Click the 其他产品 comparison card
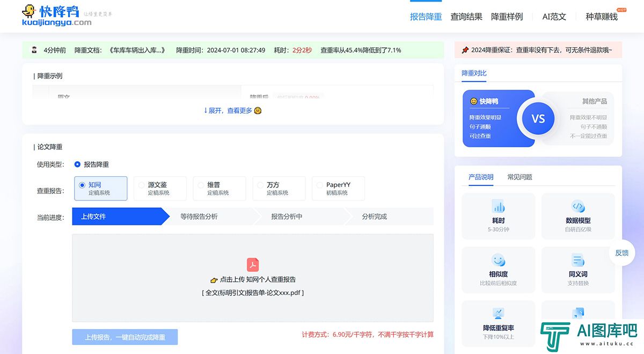Screen dimensions: 644x354 [x=579, y=118]
